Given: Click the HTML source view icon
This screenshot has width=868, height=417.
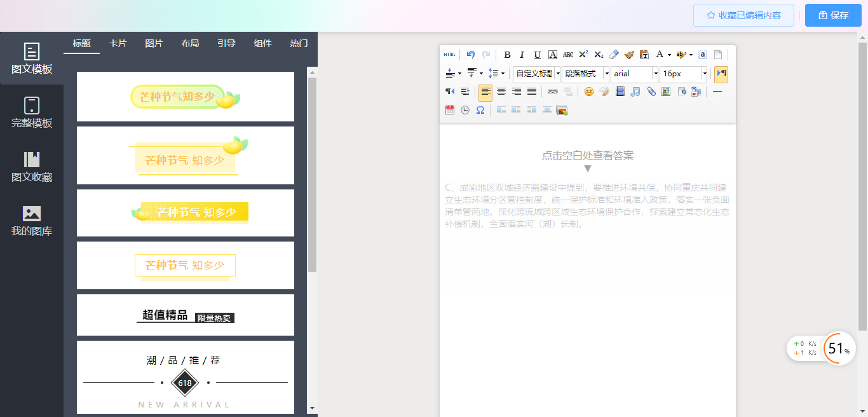Looking at the screenshot, I should pos(449,55).
